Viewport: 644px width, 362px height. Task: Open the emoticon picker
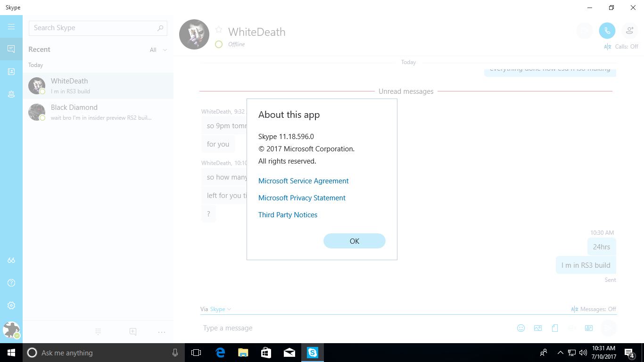click(x=521, y=328)
